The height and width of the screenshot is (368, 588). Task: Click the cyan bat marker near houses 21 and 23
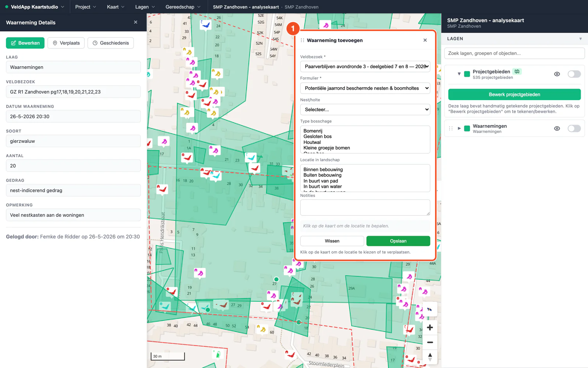(251, 158)
